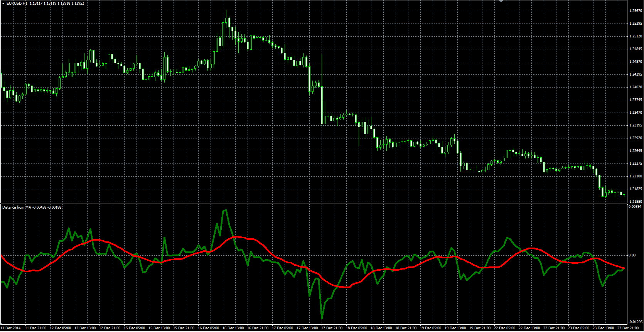644x332 pixels.
Task: Click indicator scale value 0.00 level
Action: coord(632,255)
